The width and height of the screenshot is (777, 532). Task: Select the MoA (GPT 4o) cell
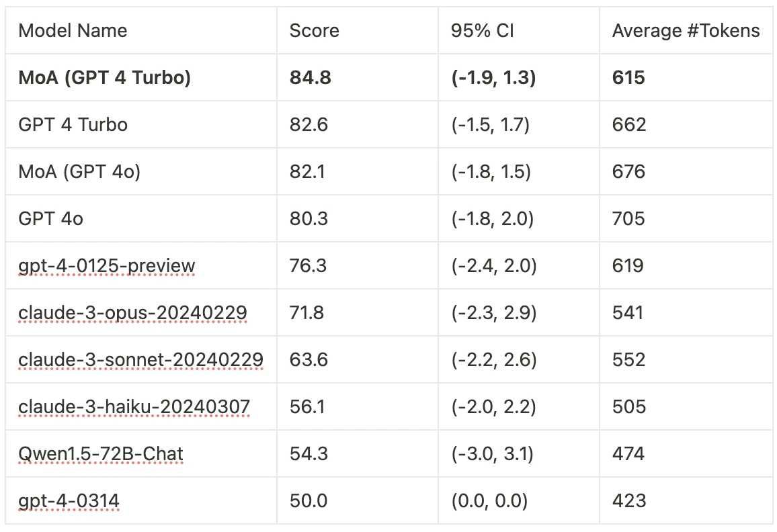tap(79, 172)
